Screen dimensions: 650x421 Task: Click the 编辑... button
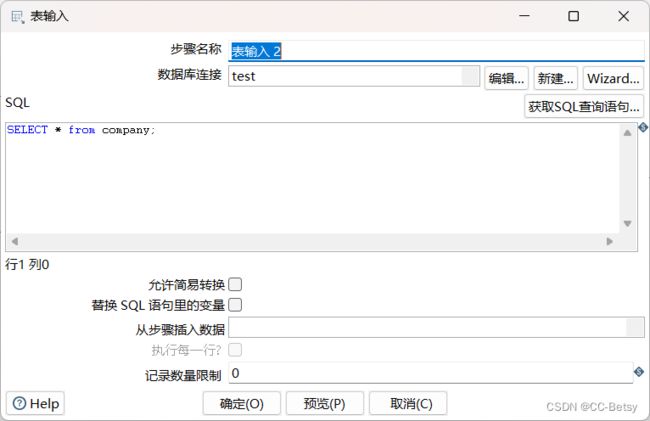[506, 78]
